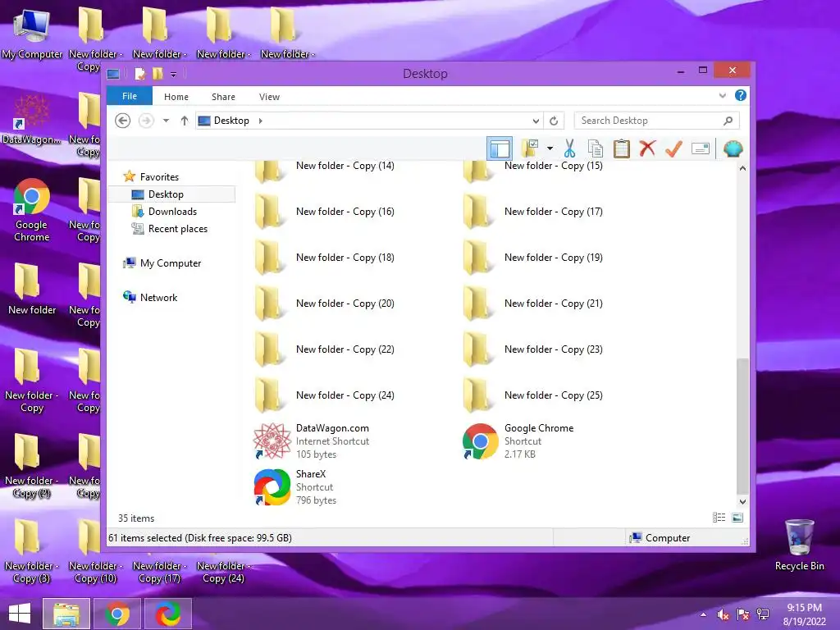840x630 pixels.
Task: Click the scrollbar up arrow
Action: point(742,168)
